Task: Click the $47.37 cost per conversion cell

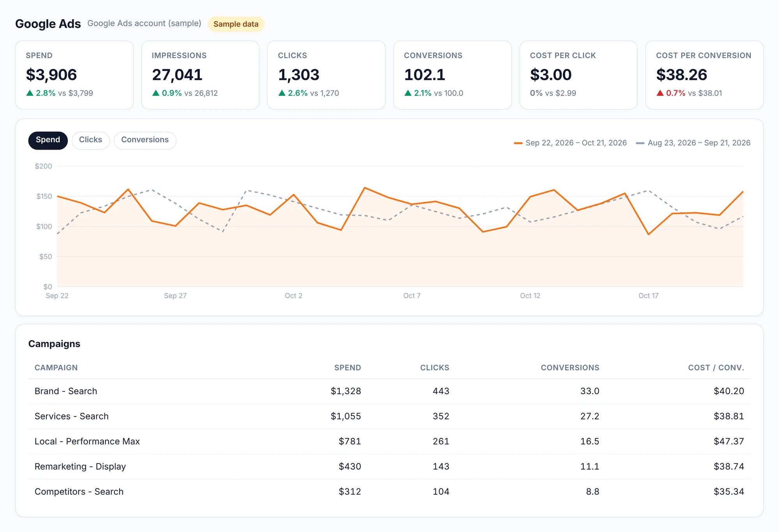Action: click(729, 441)
